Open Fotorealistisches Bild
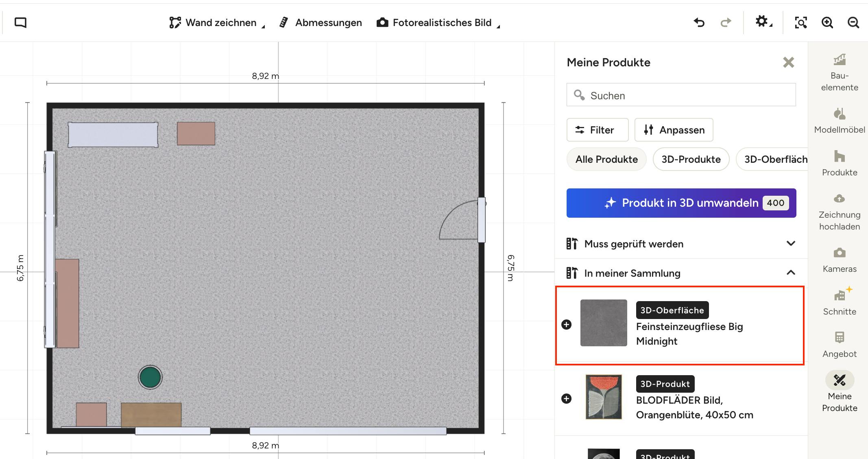Screen dimensions: 868x459 434,22
